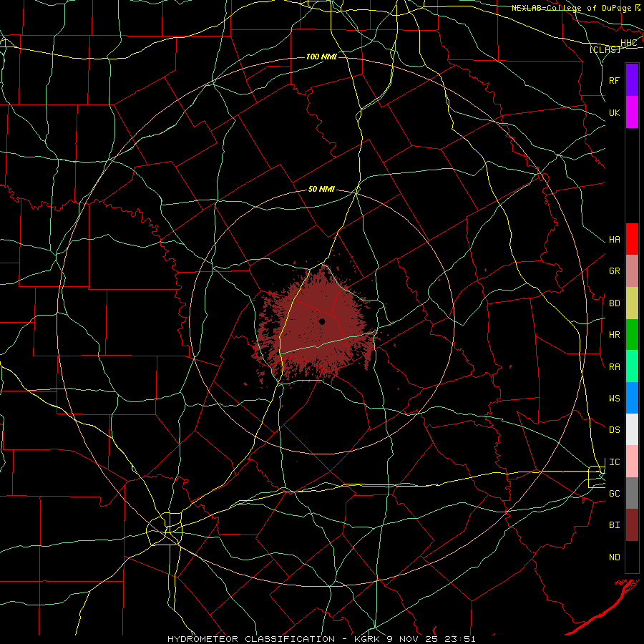Click the '100 NMI' range ring label
Screen dimensions: 644x644
pyautogui.click(x=321, y=57)
